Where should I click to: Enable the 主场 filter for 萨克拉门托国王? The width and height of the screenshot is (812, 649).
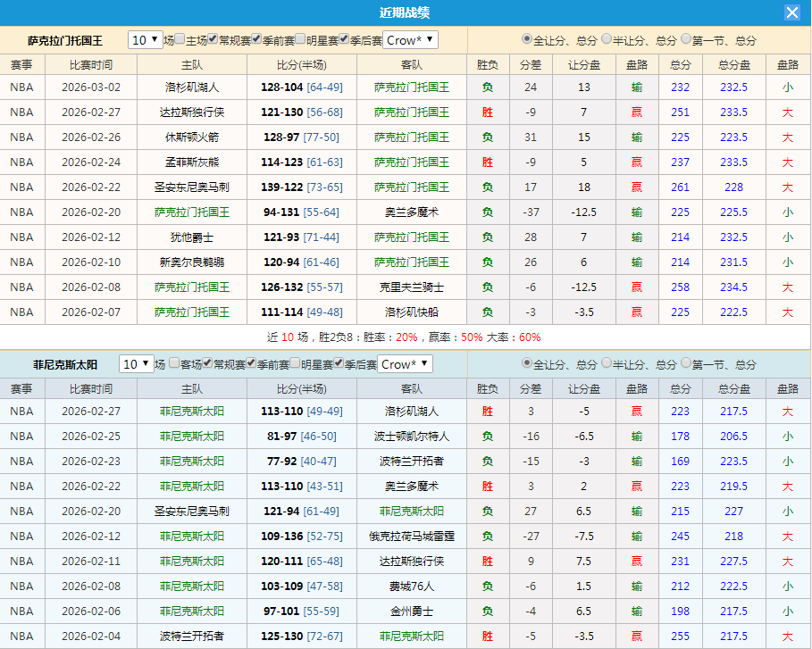[x=178, y=37]
